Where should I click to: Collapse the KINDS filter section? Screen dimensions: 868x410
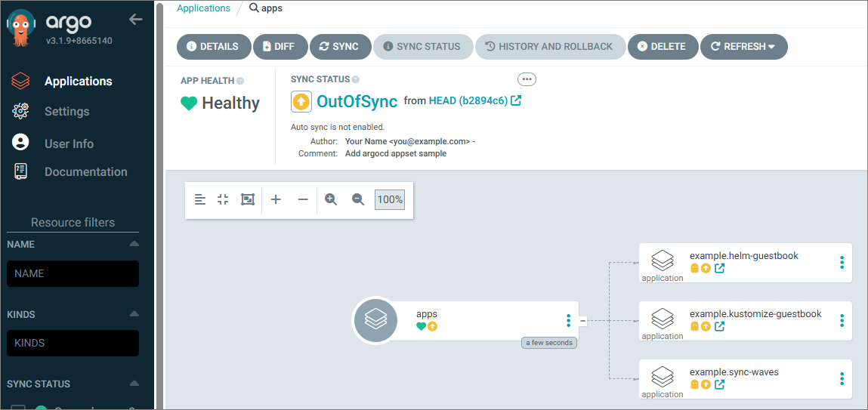134,314
